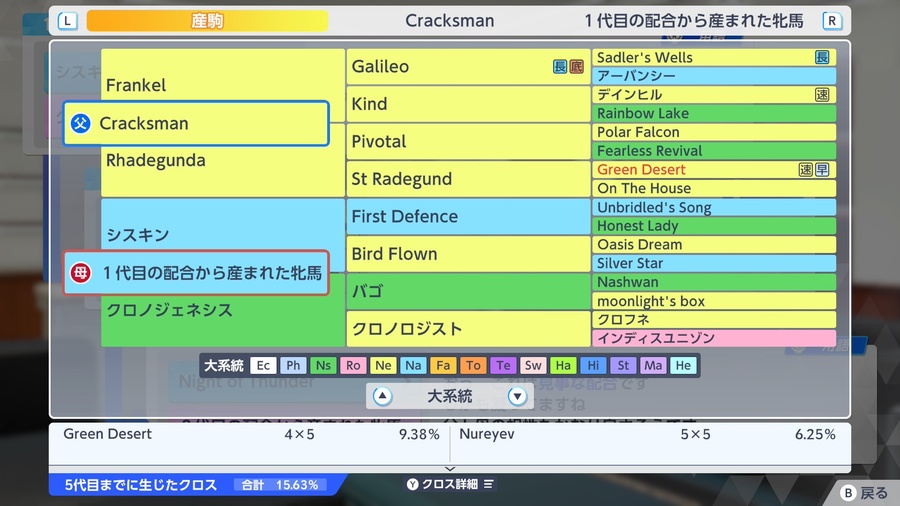Click the 合計 15.63% total badge
This screenshot has height=506, width=900.
[x=280, y=485]
